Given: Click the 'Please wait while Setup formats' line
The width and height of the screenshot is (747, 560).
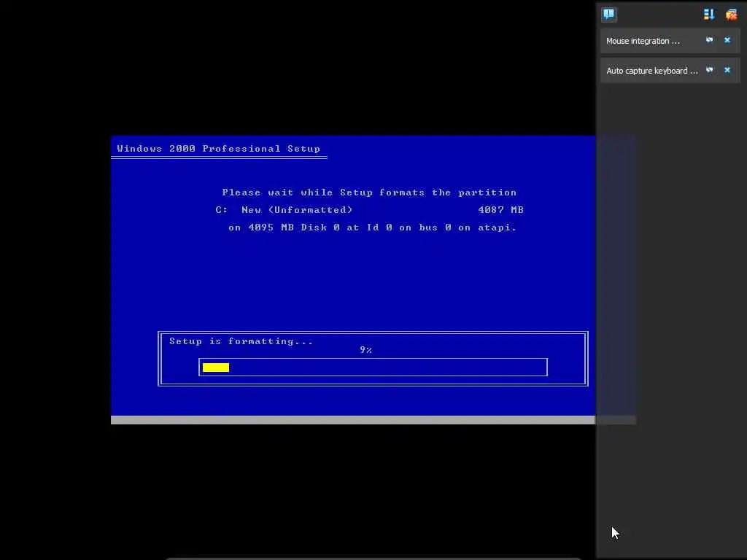Looking at the screenshot, I should point(369,192).
